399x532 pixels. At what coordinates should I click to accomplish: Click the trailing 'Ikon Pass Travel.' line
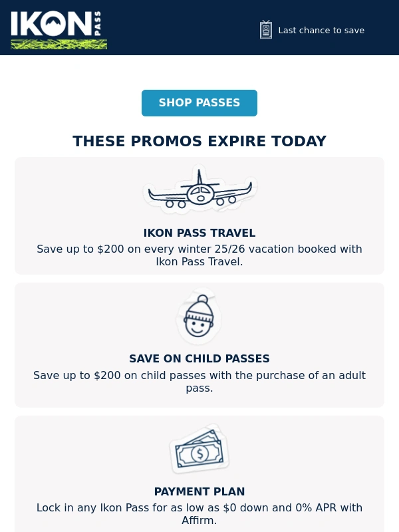click(x=199, y=262)
